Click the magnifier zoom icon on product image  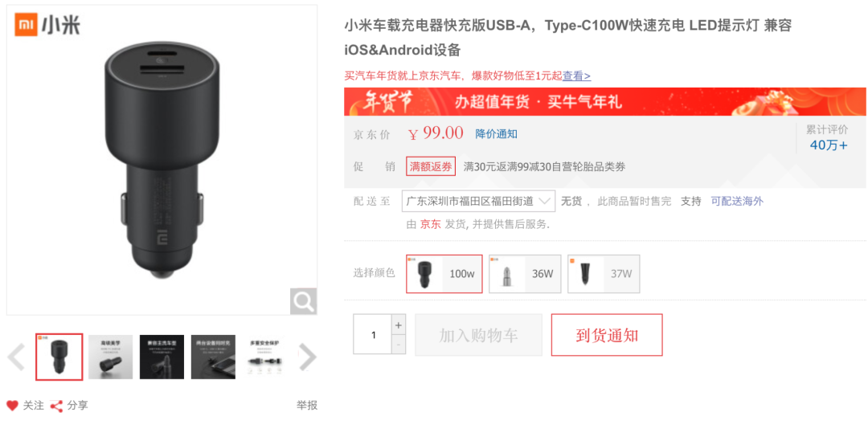pyautogui.click(x=303, y=301)
